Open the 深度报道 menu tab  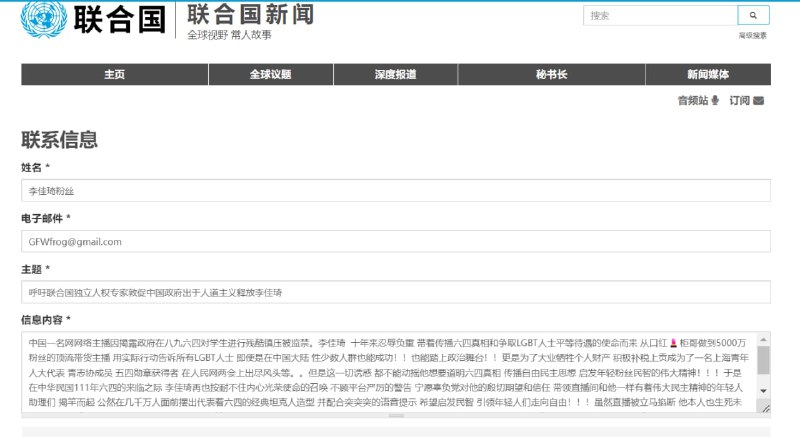[395, 74]
